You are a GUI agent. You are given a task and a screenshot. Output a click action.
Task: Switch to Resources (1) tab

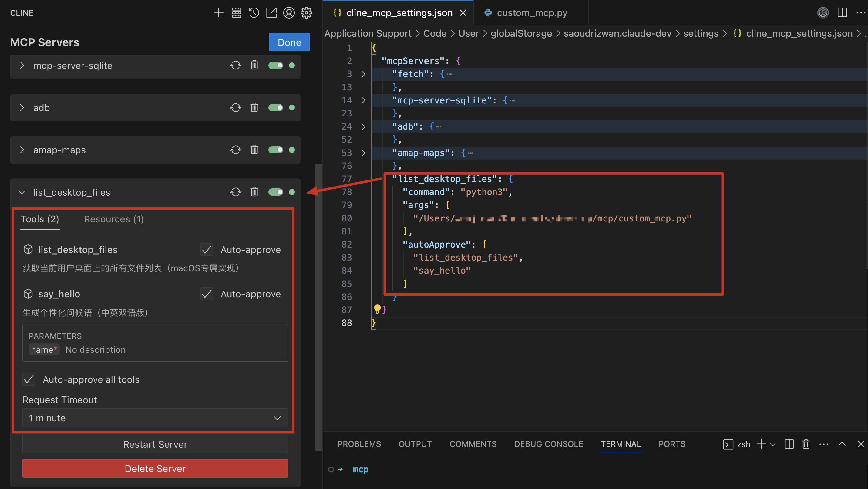(x=113, y=219)
